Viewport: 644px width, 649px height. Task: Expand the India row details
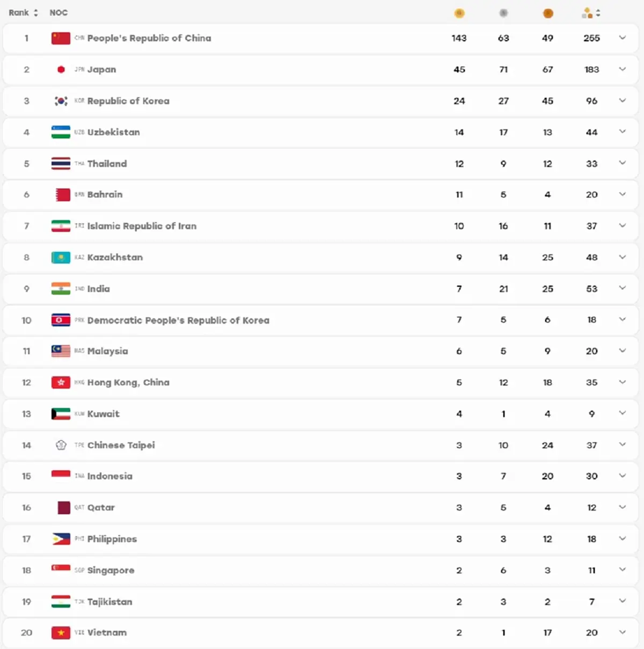pyautogui.click(x=623, y=288)
